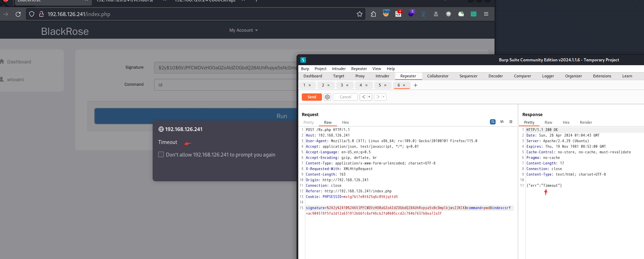This screenshot has width=644, height=259.
Task: Open the Burp menu
Action: pyautogui.click(x=305, y=69)
